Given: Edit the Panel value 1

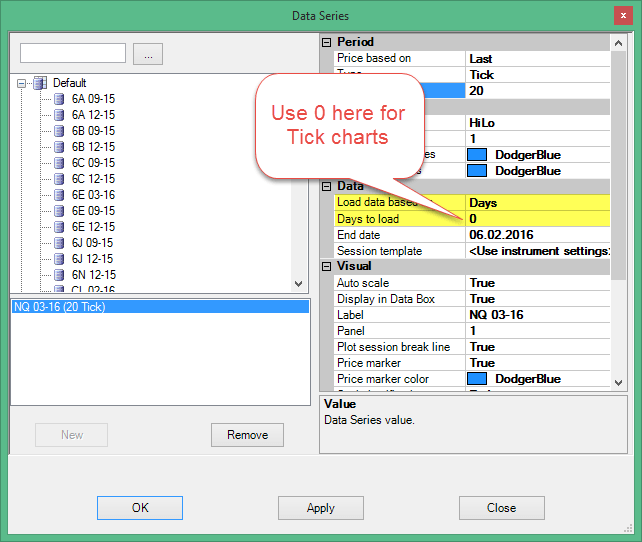Looking at the screenshot, I should (x=538, y=331).
